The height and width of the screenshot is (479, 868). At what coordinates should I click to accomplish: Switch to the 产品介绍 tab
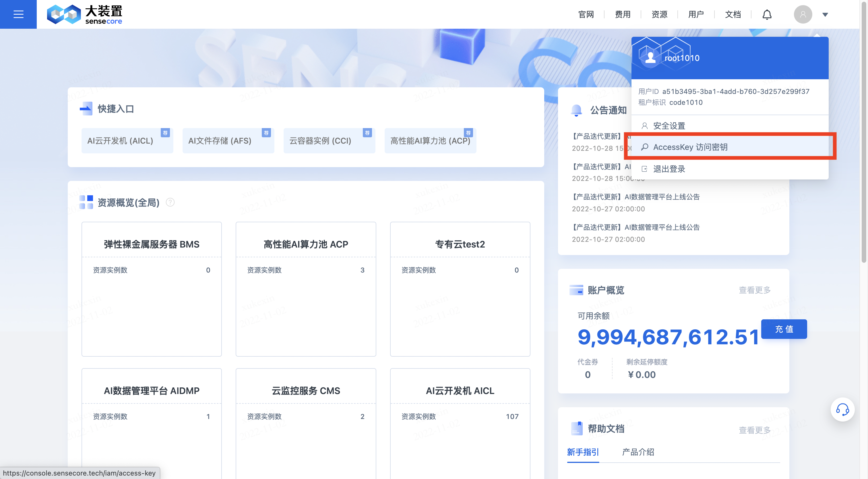tap(638, 452)
